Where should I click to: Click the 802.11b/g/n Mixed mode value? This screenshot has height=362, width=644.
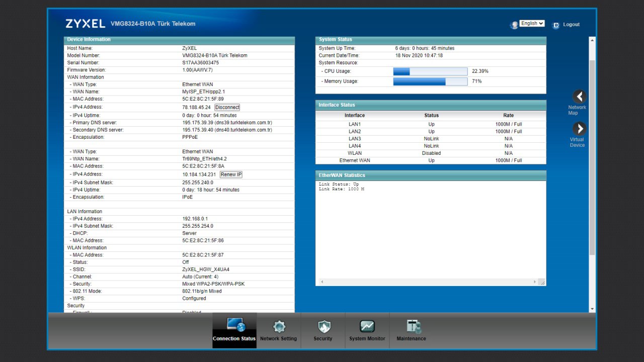click(202, 291)
